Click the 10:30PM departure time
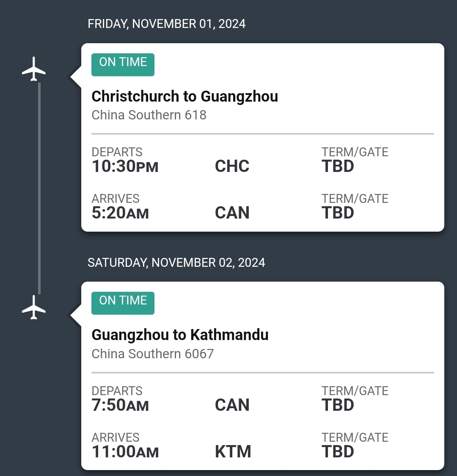The height and width of the screenshot is (476, 457). (x=125, y=166)
